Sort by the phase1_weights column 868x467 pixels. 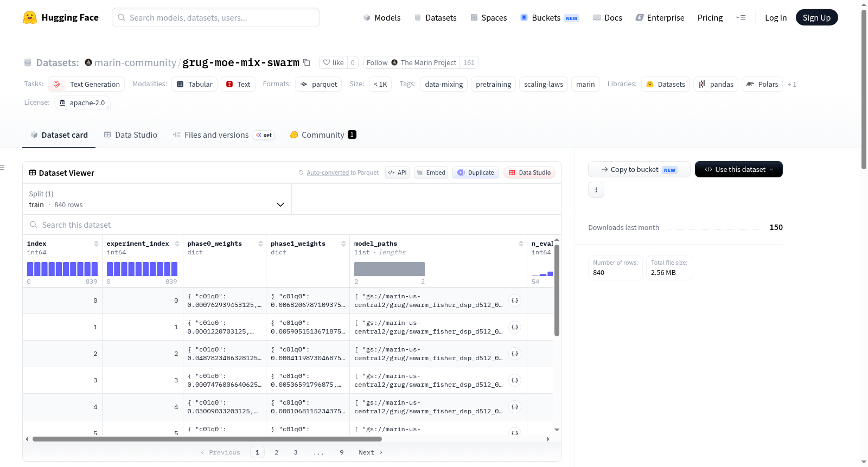click(343, 244)
